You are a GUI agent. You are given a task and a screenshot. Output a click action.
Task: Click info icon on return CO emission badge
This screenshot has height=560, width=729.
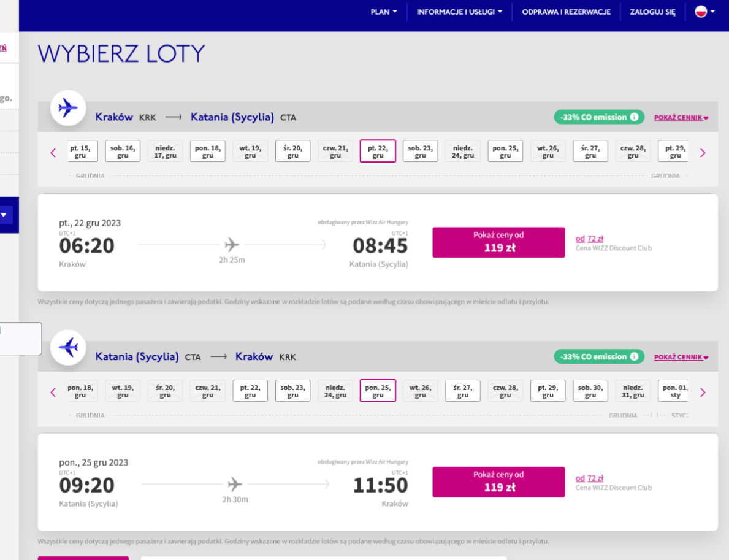(634, 357)
